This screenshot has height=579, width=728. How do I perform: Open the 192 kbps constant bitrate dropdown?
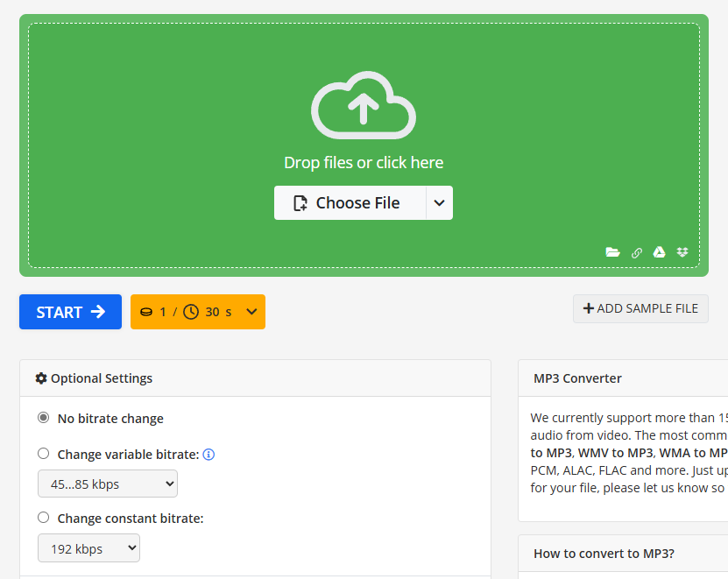coord(88,548)
